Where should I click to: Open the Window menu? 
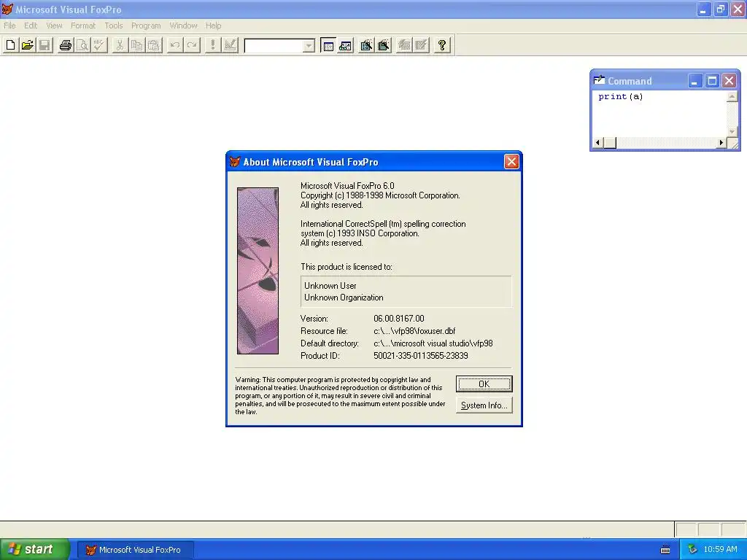coord(183,26)
